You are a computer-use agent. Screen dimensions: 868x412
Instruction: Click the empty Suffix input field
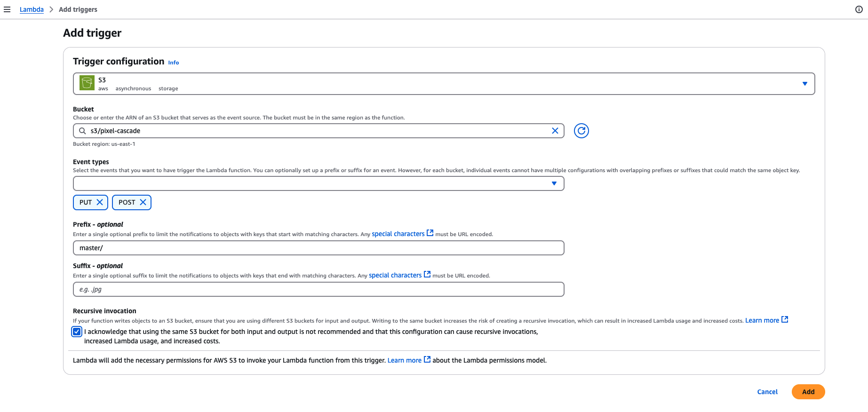(319, 289)
